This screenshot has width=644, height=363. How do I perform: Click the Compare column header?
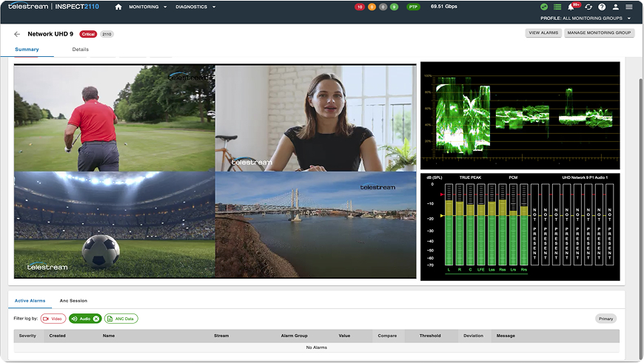(x=387, y=336)
